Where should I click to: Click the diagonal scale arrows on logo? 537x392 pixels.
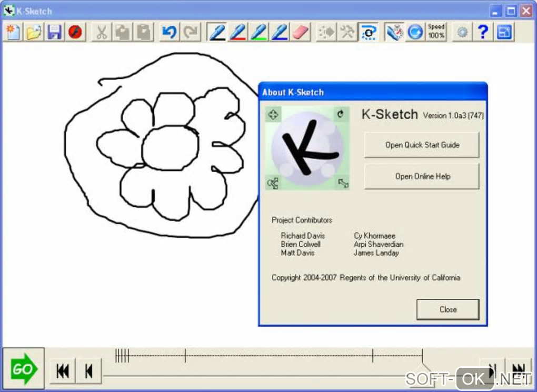(x=343, y=183)
